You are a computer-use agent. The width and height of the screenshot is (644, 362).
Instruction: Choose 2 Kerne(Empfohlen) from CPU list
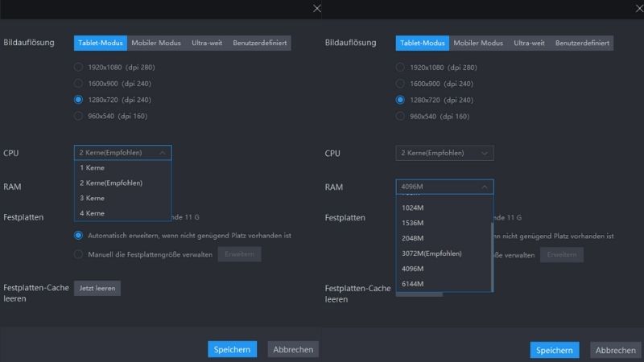(x=123, y=183)
